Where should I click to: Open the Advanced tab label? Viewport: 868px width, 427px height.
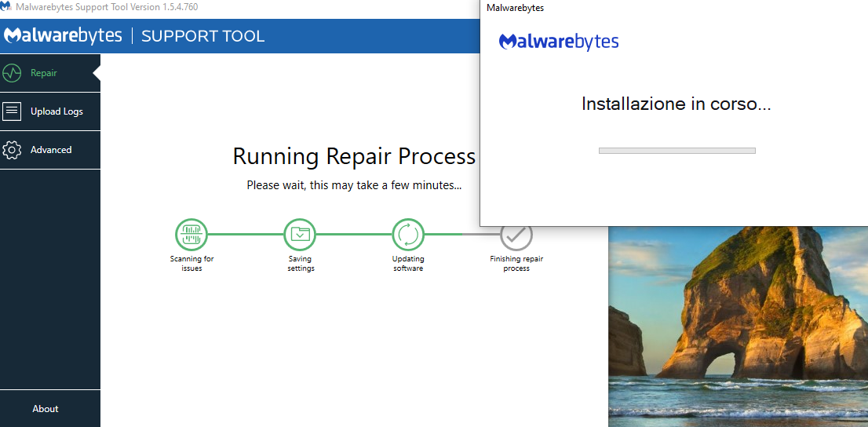[51, 150]
